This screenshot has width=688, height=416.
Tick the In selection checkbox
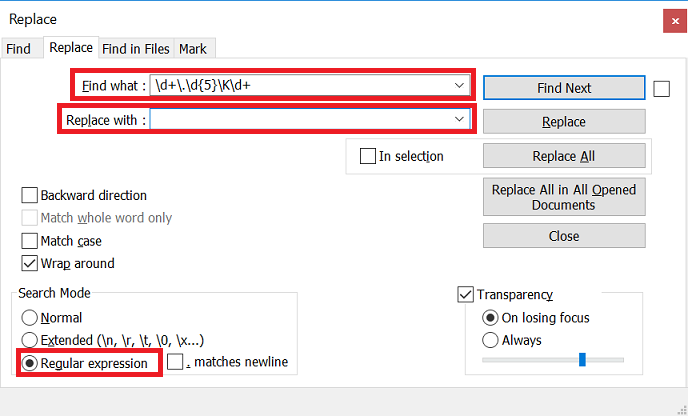[368, 156]
